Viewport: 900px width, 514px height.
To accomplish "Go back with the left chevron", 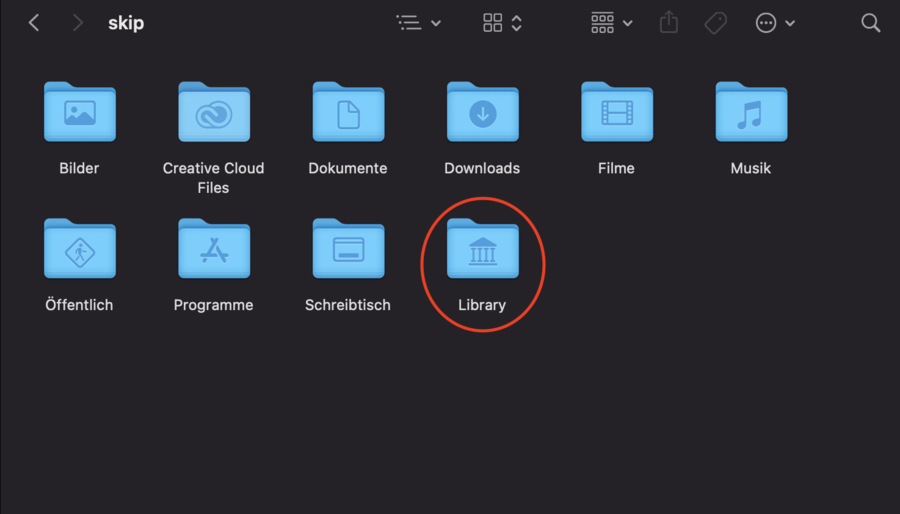I will (x=34, y=23).
